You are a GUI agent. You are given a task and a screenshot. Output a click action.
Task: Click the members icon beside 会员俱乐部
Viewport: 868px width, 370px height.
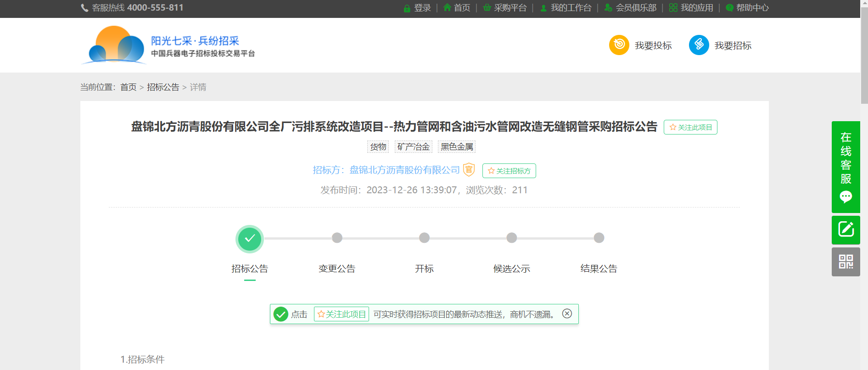click(x=608, y=8)
